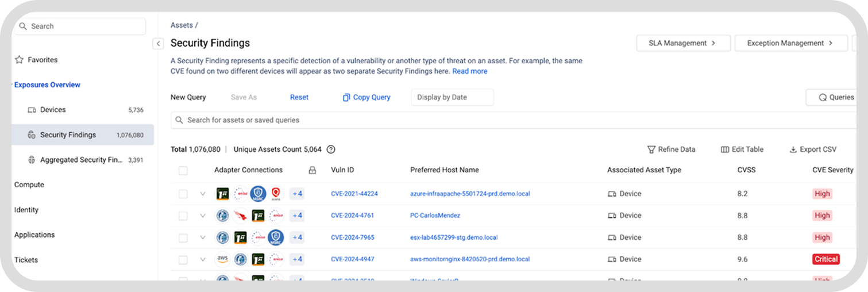Click the help icon beside Unique Assets Count

(331, 149)
